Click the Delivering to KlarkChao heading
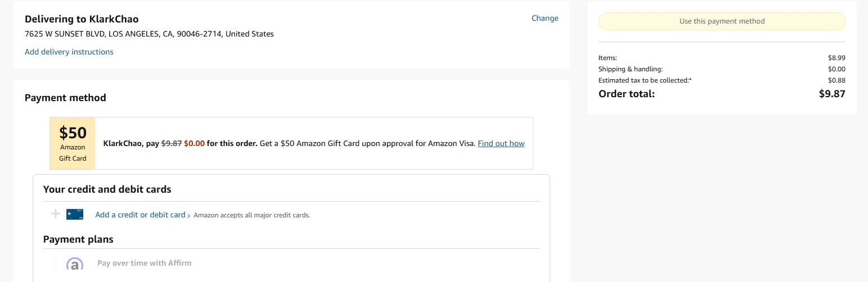868x282 pixels. tap(82, 19)
